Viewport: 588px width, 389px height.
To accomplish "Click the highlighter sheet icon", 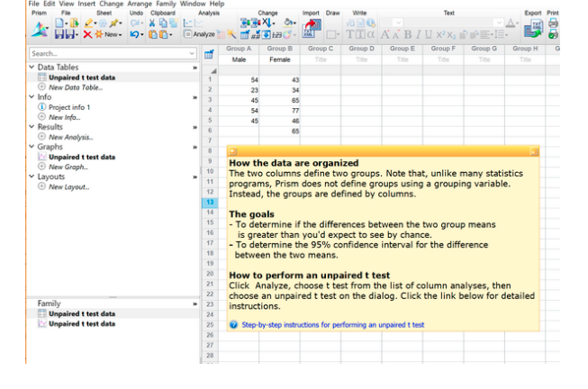I will [88, 23].
